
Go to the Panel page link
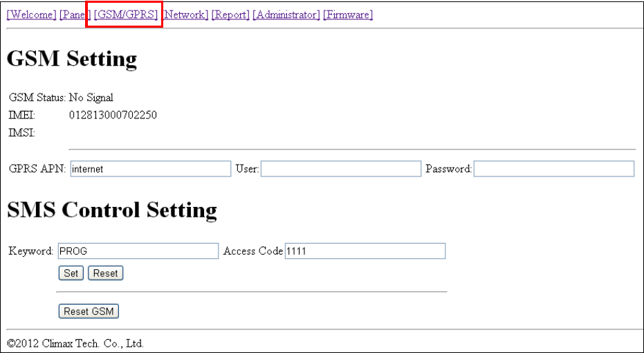click(x=75, y=15)
